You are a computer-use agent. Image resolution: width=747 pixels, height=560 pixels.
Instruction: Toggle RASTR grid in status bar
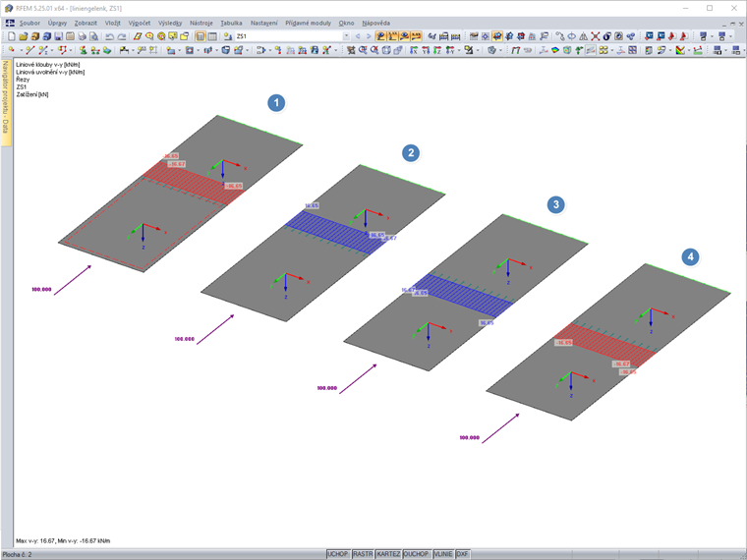(x=363, y=554)
